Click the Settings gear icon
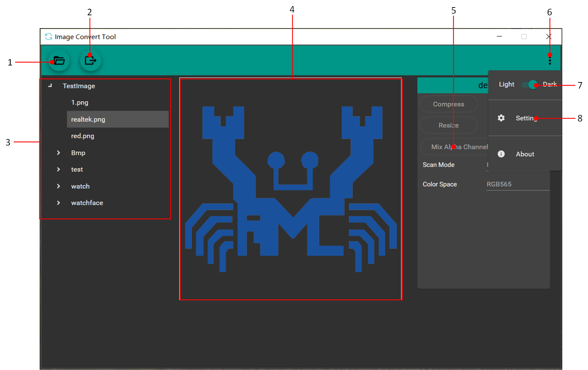Image resolution: width=588 pixels, height=370 pixels. [501, 118]
